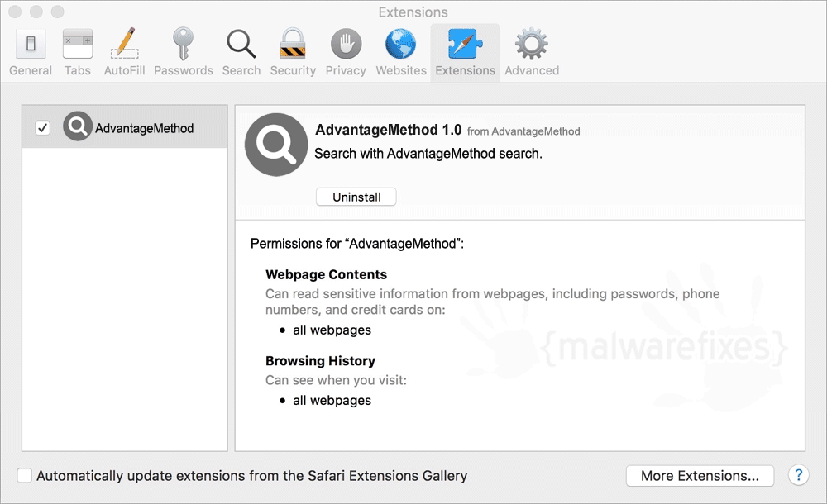Screen dimensions: 827x504
Task: Click the "Can see when you visit:" text
Action: point(336,380)
